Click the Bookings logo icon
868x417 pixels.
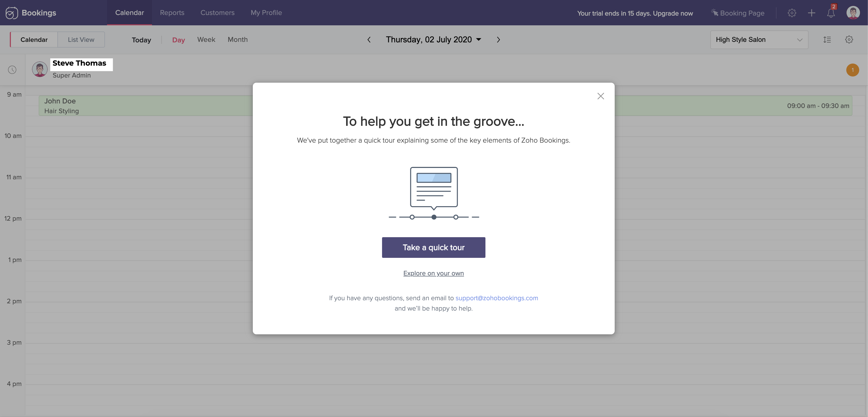[x=11, y=13]
